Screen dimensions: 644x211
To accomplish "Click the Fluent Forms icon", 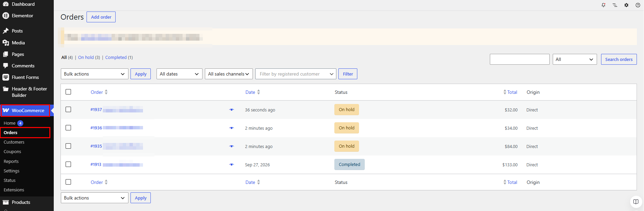I will tap(6, 77).
